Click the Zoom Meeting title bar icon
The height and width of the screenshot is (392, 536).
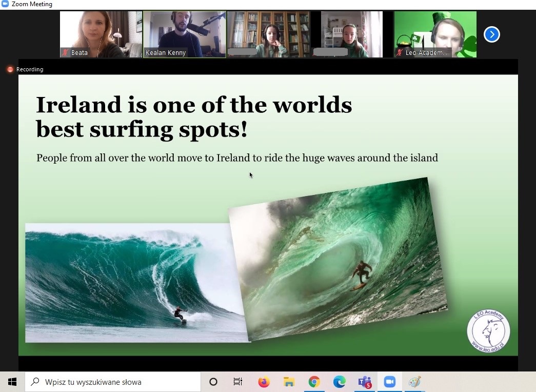5,4
